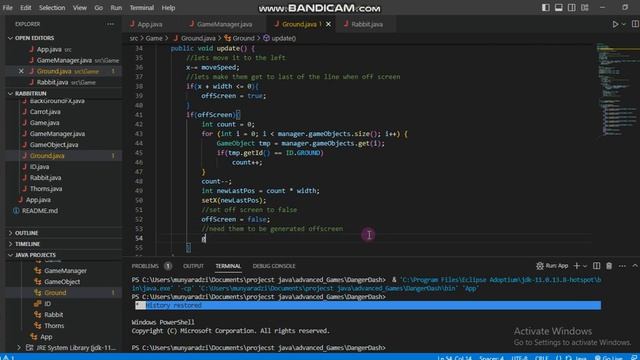Split the editor to the right

(635, 24)
